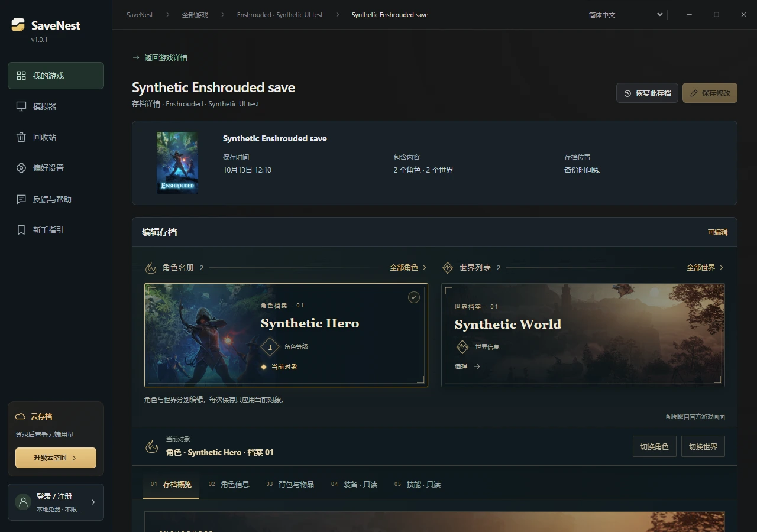Expand the 登录 / 注册 account panel
The height and width of the screenshot is (532, 757).
pos(56,502)
